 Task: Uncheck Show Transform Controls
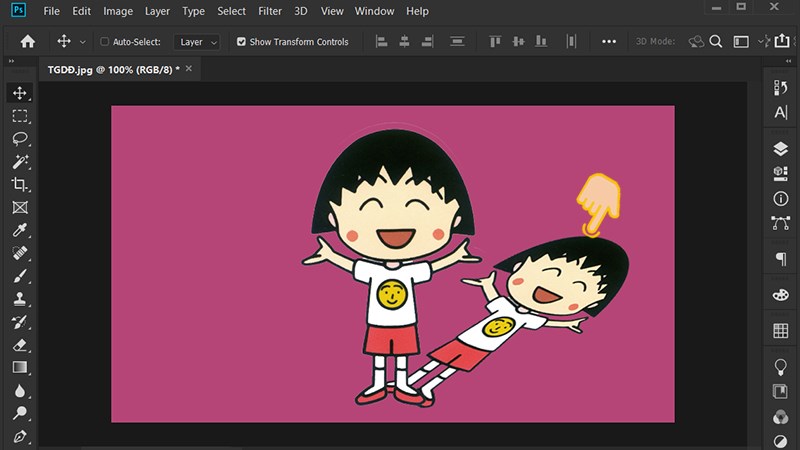(x=241, y=42)
